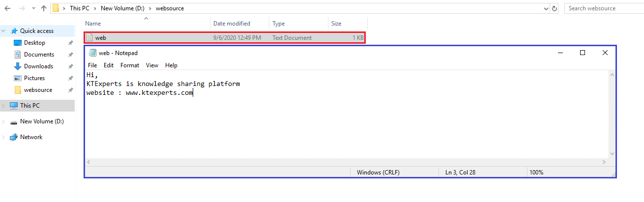Click the pin icon next to Pictures
The image size is (644, 202).
(x=71, y=78)
